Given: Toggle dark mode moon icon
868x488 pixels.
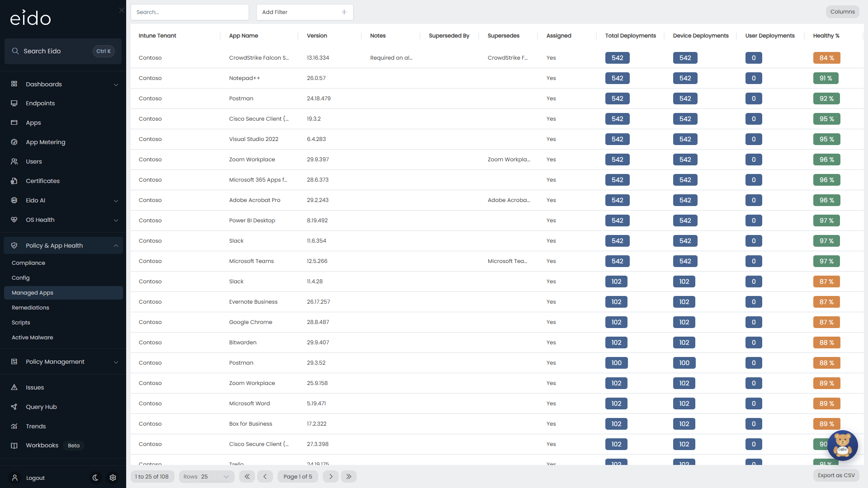Looking at the screenshot, I should 95,478.
